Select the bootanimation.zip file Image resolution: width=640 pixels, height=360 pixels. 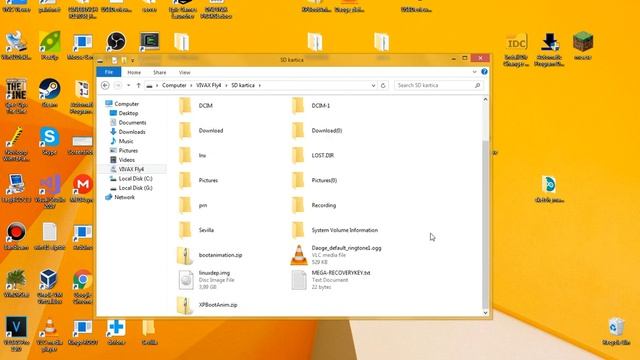click(209, 255)
